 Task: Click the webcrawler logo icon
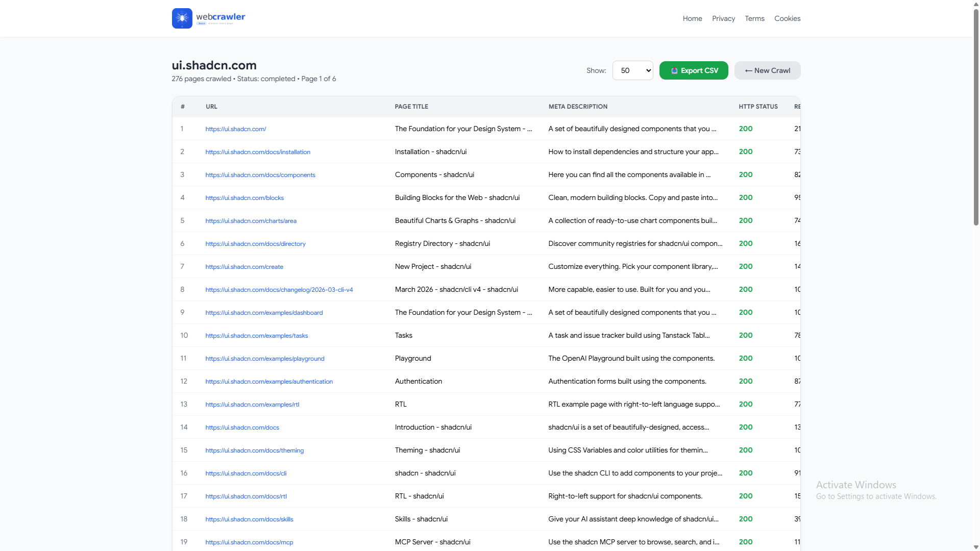pyautogui.click(x=182, y=18)
